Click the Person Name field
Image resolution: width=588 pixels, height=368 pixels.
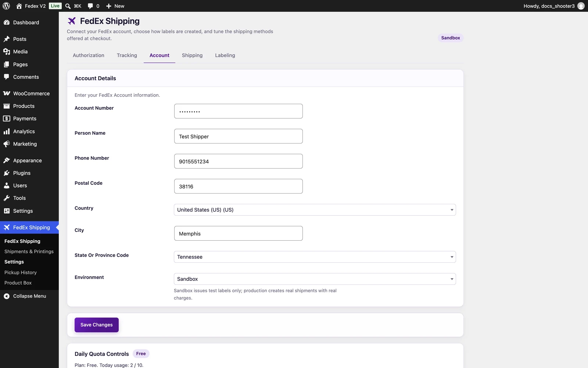[x=239, y=136]
